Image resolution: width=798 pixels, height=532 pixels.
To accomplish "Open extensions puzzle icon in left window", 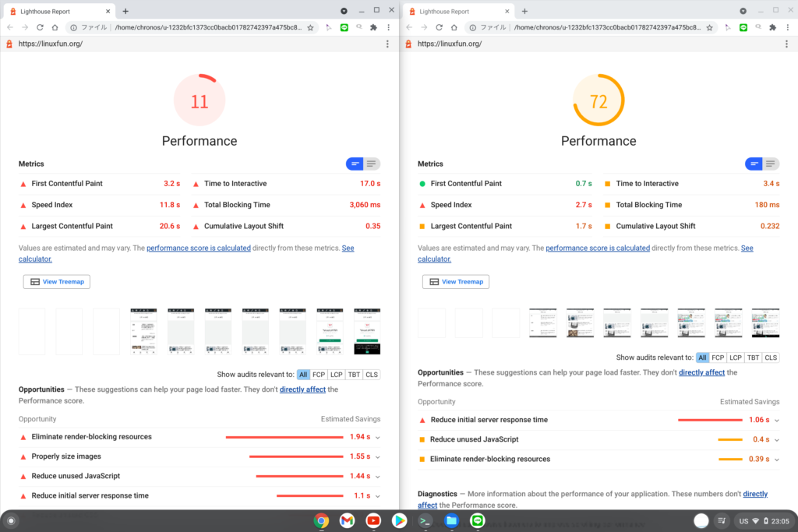I will click(373, 27).
